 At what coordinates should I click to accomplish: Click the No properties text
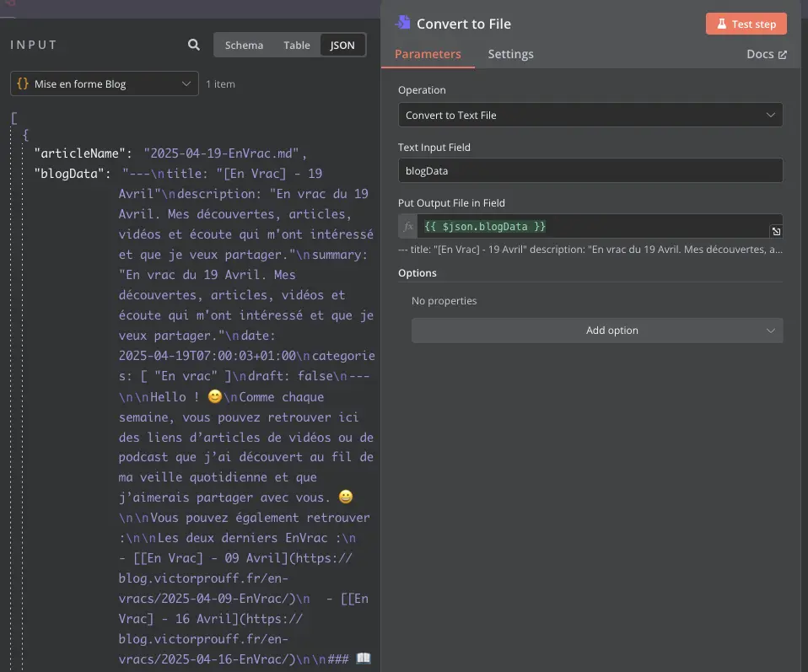[444, 301]
